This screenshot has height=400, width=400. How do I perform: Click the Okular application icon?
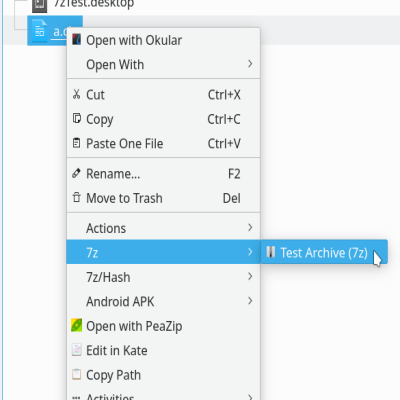(x=77, y=40)
